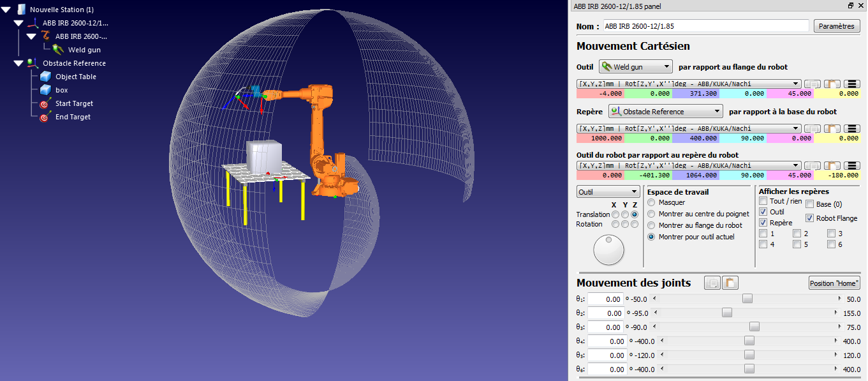Click the End Target icon
This screenshot has width=868, height=381.
(x=45, y=117)
